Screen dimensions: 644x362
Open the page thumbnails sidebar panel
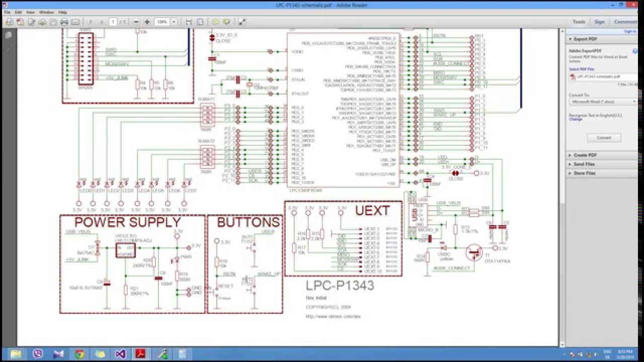[x=8, y=35]
